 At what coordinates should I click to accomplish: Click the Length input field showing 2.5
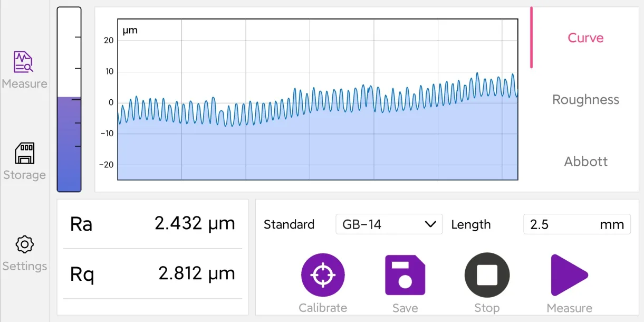pos(577,224)
